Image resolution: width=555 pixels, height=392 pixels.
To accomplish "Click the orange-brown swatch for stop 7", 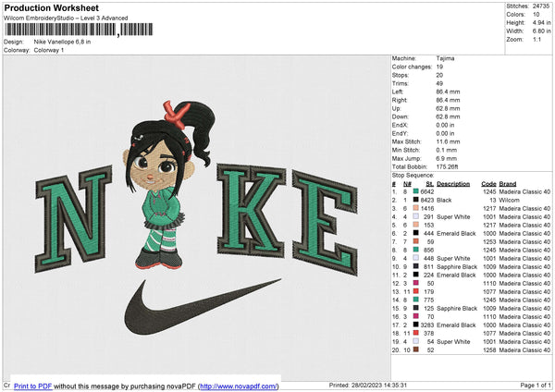I will pyautogui.click(x=416, y=241).
